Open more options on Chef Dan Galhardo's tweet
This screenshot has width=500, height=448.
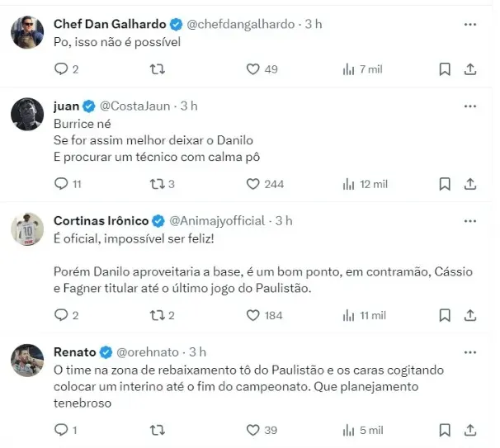(469, 25)
